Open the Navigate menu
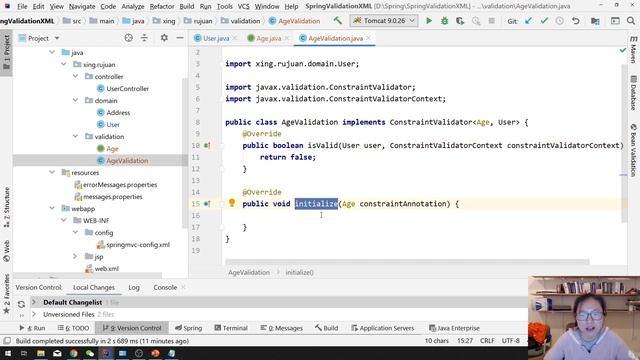Viewport: 640px width, 360px height. tap(82, 7)
